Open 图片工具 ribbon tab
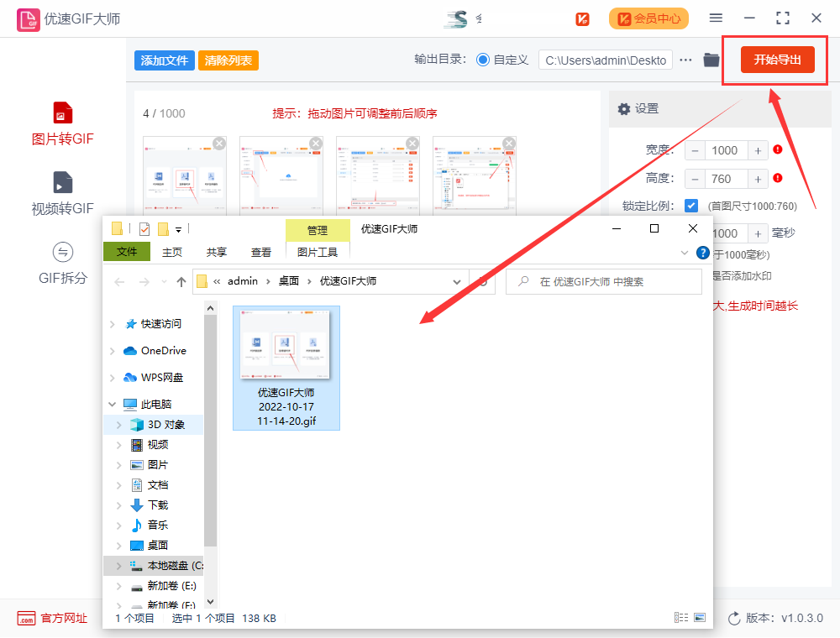The image size is (840, 638). [318, 252]
